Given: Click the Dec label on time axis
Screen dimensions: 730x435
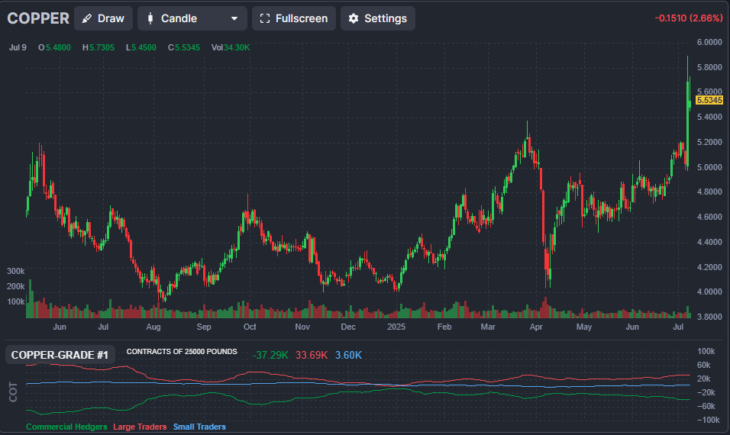Looking at the screenshot, I should [x=348, y=327].
